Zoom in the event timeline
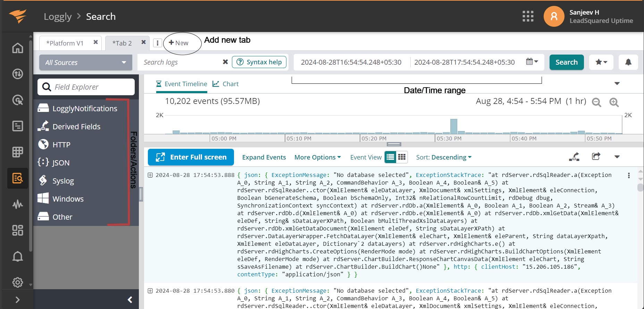Image resolution: width=644 pixels, height=309 pixels. coord(614,102)
